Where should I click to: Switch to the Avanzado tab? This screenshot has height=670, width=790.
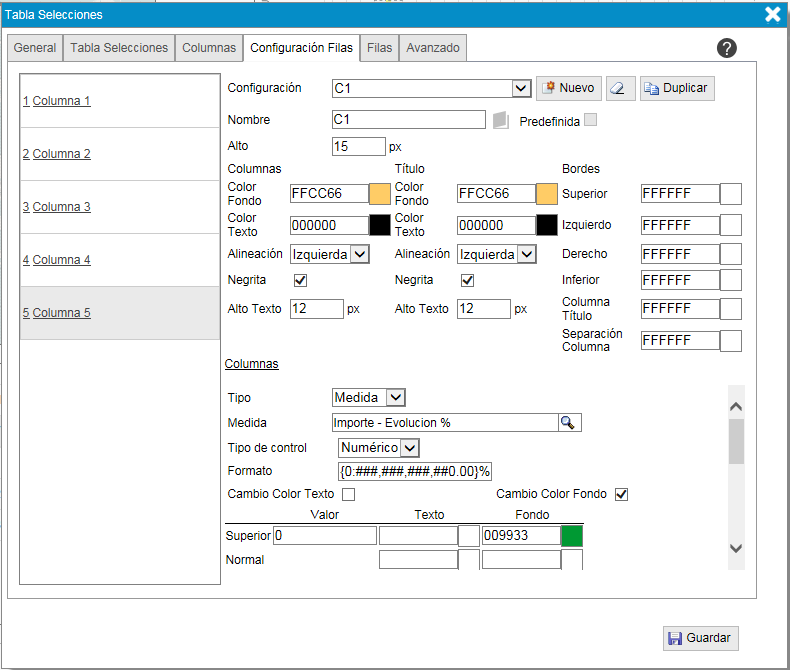pyautogui.click(x=433, y=48)
